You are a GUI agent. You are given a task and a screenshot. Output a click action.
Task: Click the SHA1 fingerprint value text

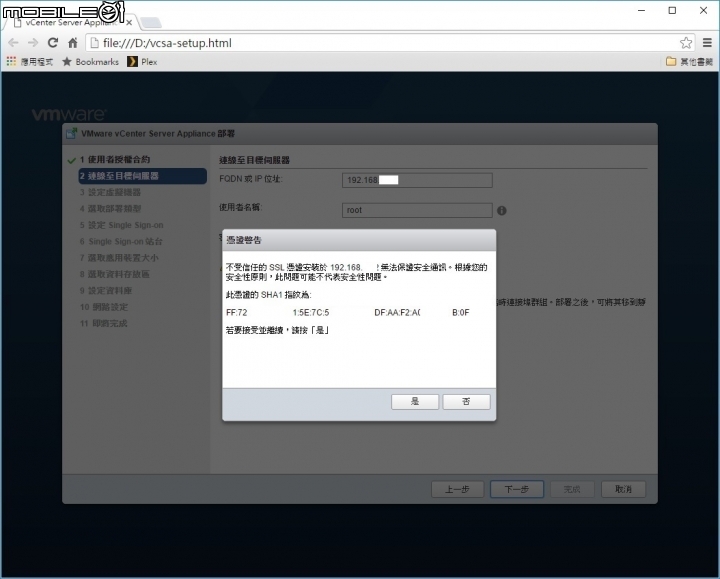[348, 313]
